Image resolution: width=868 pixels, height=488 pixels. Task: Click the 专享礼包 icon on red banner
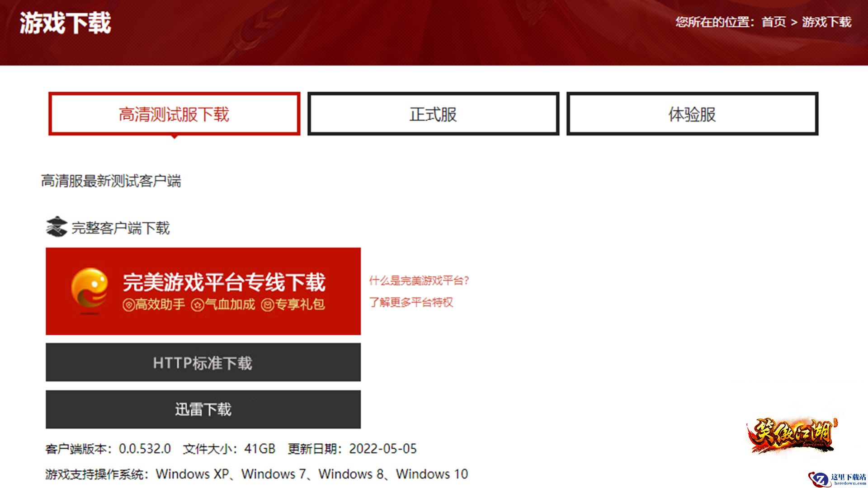coord(267,305)
